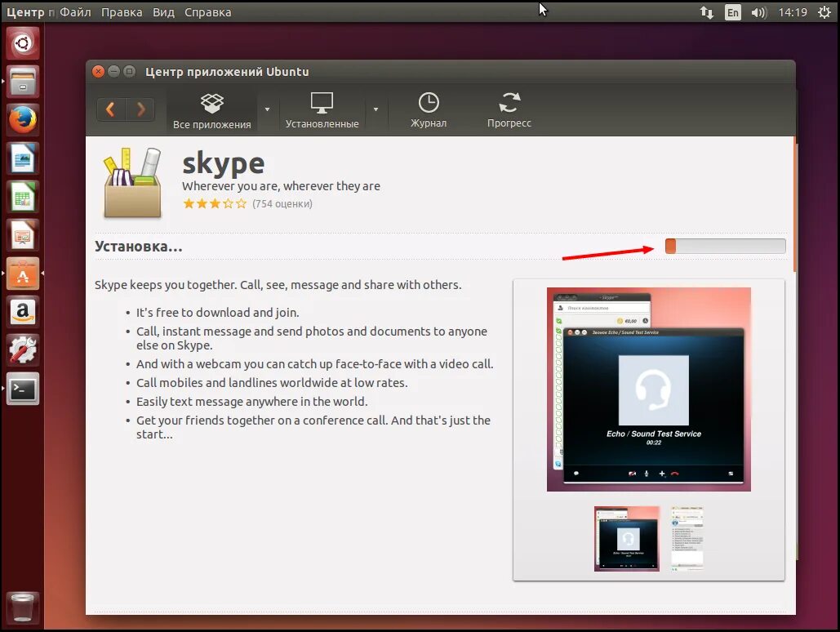Image resolution: width=840 pixels, height=632 pixels.
Task: Select the first small screenshot thumbnail
Action: pos(627,539)
